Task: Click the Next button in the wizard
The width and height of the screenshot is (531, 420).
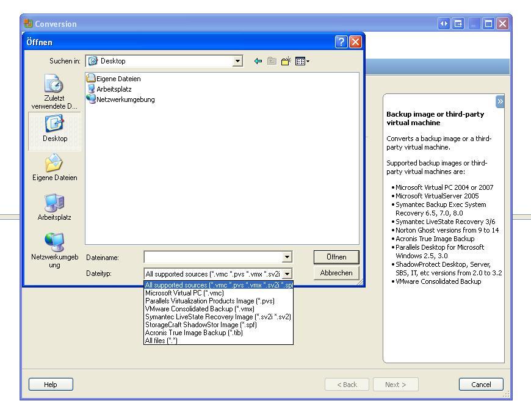Action: click(396, 385)
